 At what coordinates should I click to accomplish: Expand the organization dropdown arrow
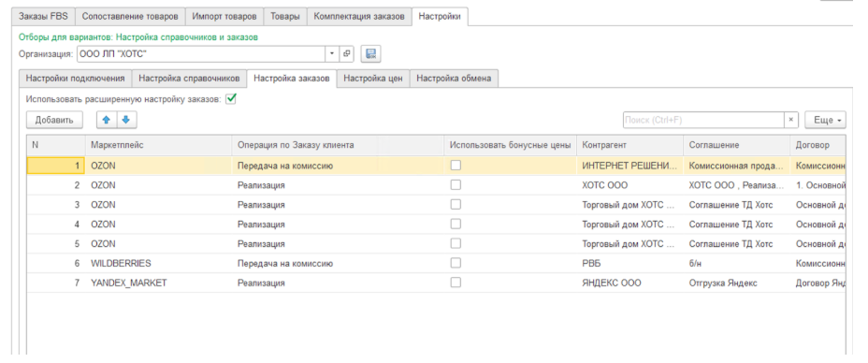click(x=332, y=53)
